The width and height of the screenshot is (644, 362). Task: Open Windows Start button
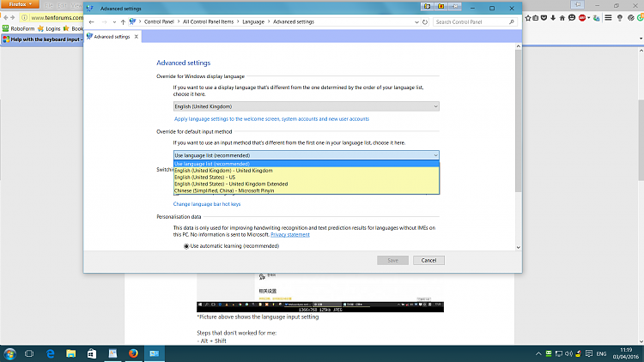coord(9,353)
